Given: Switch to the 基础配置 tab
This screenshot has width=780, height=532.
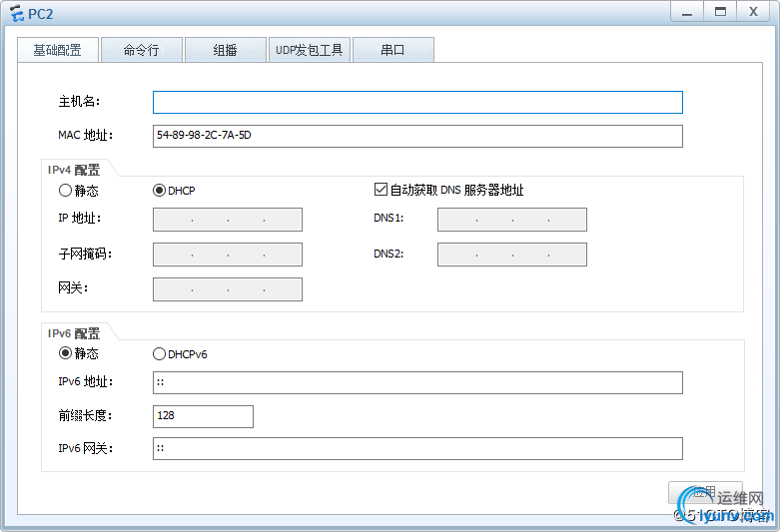Looking at the screenshot, I should tap(58, 50).
